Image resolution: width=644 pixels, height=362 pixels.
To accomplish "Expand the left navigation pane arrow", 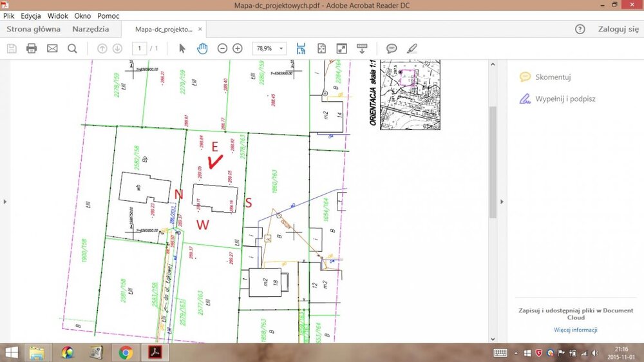I will tap(5, 202).
